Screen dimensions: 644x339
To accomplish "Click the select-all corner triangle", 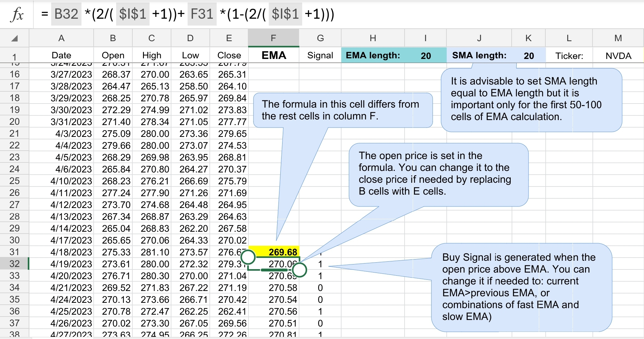I will tap(14, 38).
